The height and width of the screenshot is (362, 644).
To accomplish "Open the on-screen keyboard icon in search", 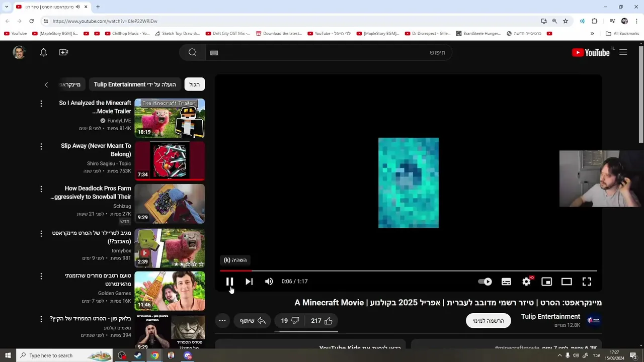I will [214, 52].
